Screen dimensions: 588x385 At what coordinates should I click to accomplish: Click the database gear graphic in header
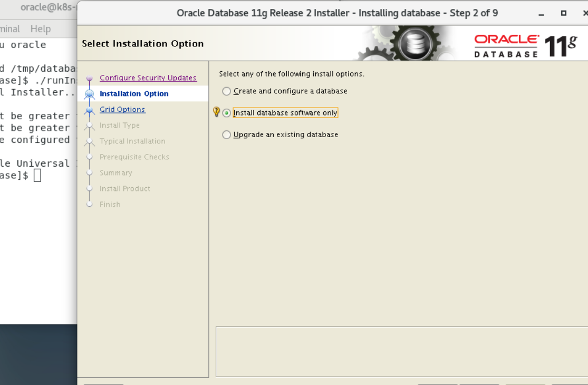pos(415,43)
